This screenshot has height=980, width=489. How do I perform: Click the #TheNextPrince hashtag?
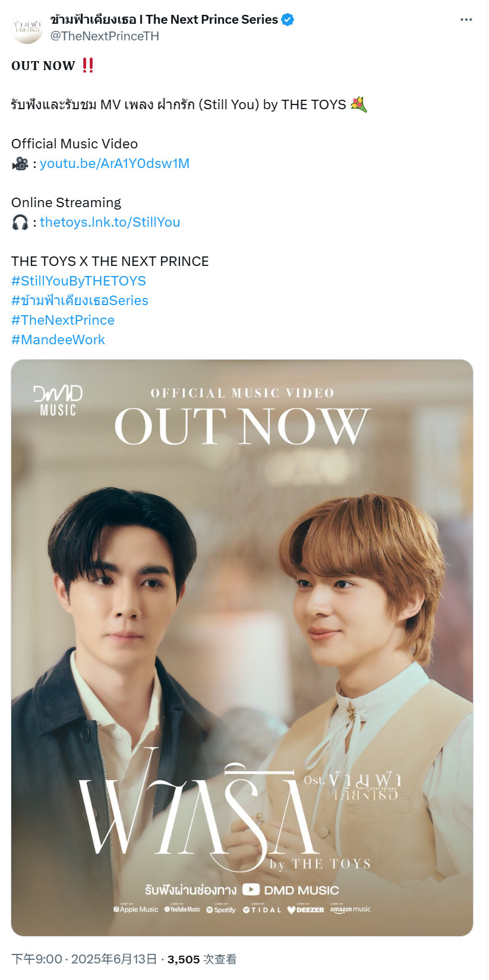click(63, 320)
